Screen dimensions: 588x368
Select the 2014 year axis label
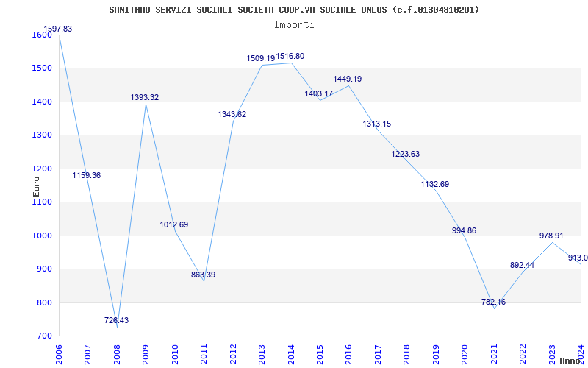pyautogui.click(x=290, y=354)
